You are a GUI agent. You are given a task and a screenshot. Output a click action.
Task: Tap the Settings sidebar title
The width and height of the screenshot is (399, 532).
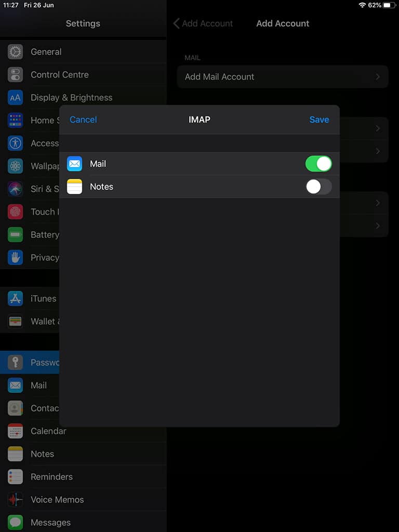click(83, 23)
